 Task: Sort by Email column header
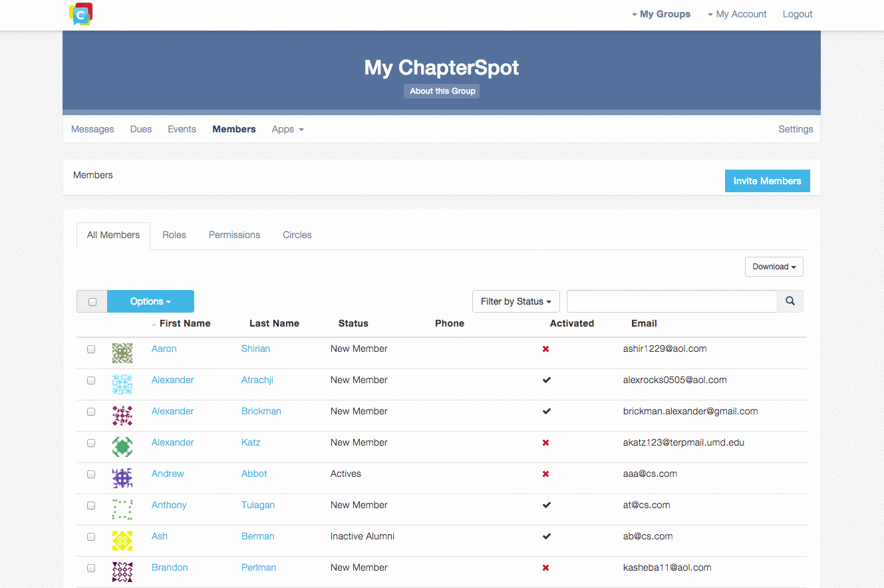[644, 323]
